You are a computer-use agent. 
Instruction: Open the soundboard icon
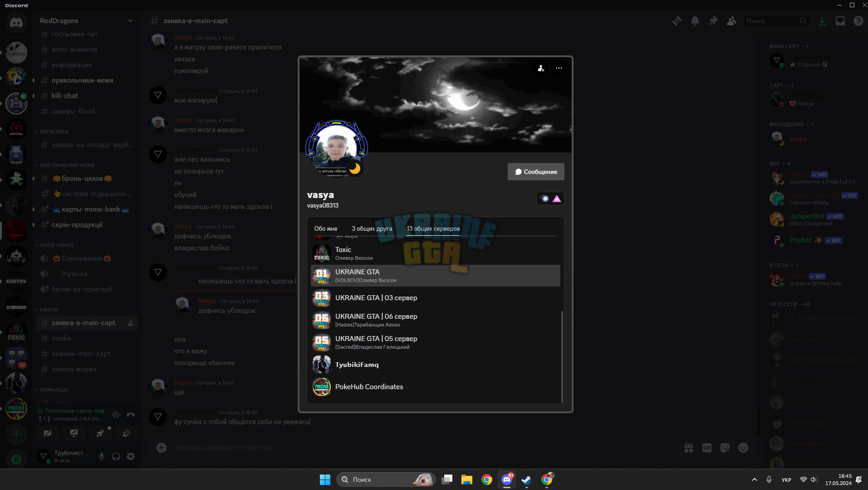[x=127, y=433]
